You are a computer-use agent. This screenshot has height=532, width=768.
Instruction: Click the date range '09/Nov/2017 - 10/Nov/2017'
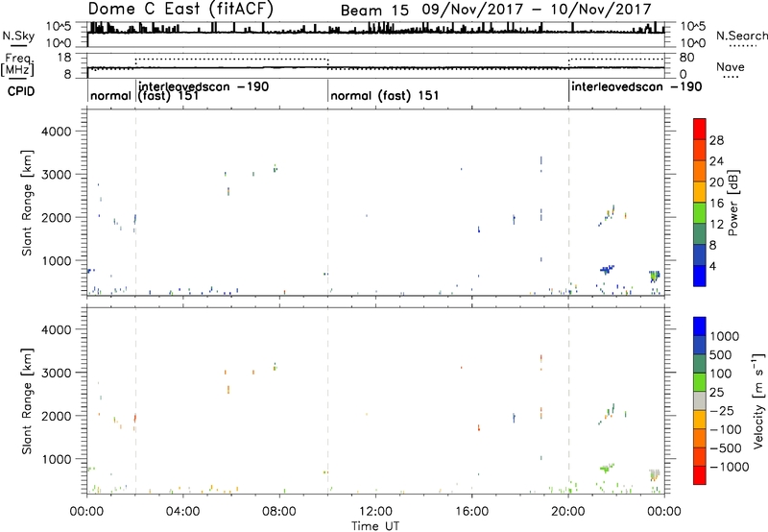(537, 10)
